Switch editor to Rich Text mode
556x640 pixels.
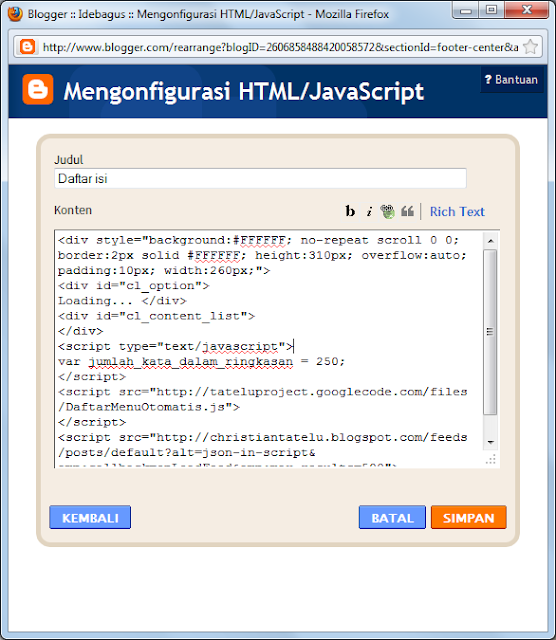click(457, 211)
